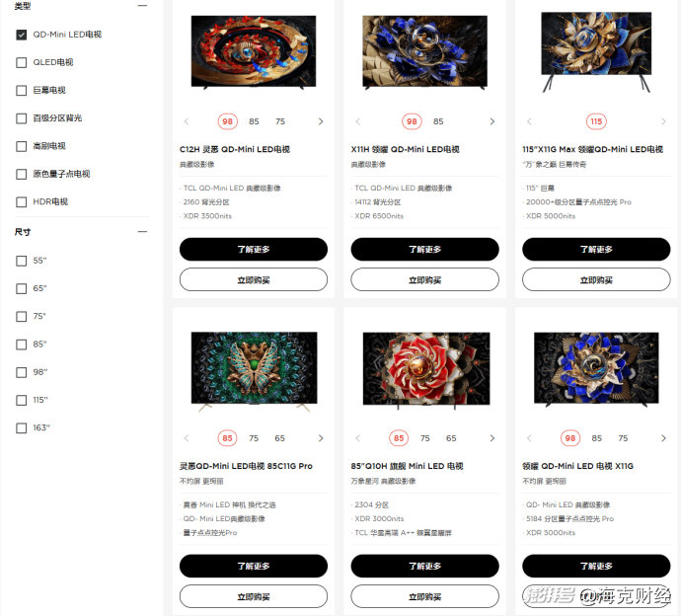681x616 pixels.
Task: Click 了解更多 for X11H 领曜 TV
Action: tap(424, 250)
